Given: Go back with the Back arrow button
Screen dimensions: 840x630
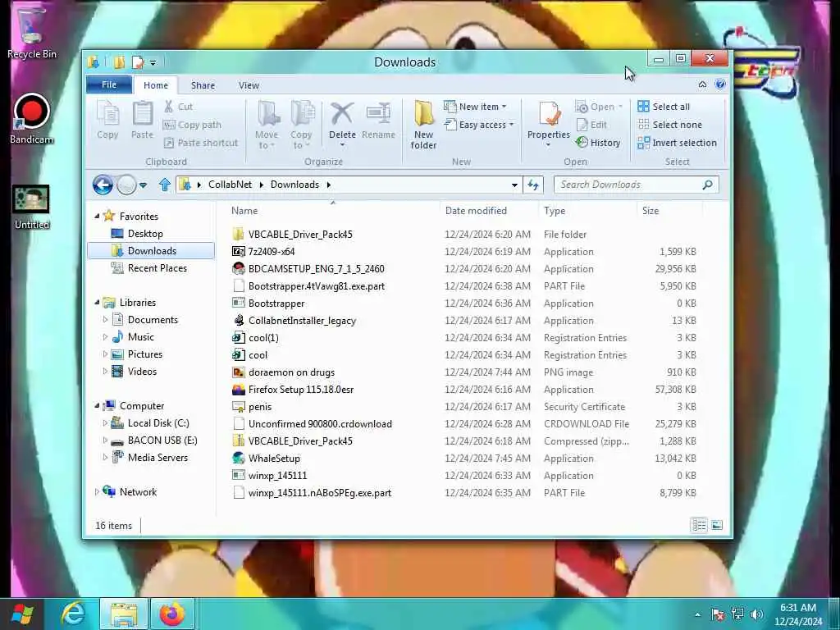Looking at the screenshot, I should pos(103,185).
